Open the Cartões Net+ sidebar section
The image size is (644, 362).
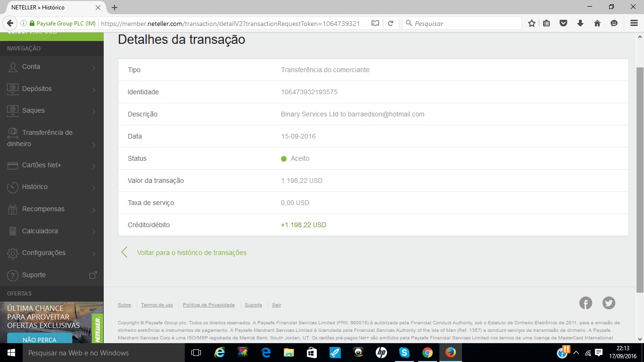(52, 165)
